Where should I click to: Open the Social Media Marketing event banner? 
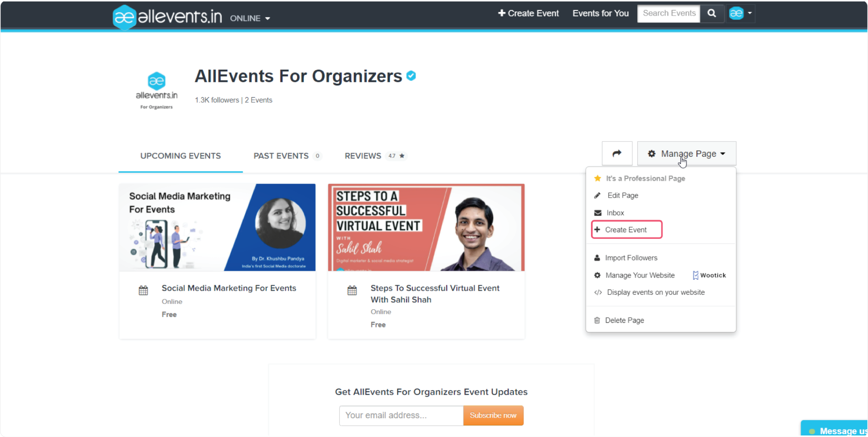point(217,227)
